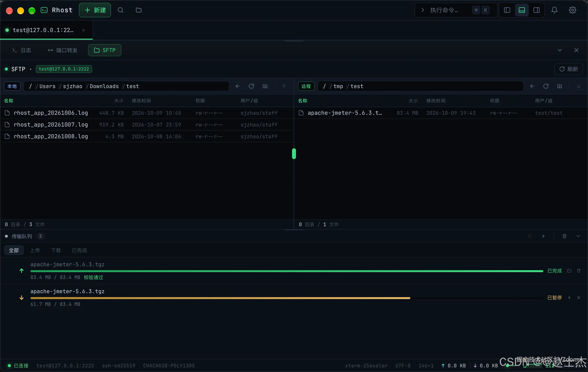Toggle the left sidebar layout icon

tap(507, 10)
